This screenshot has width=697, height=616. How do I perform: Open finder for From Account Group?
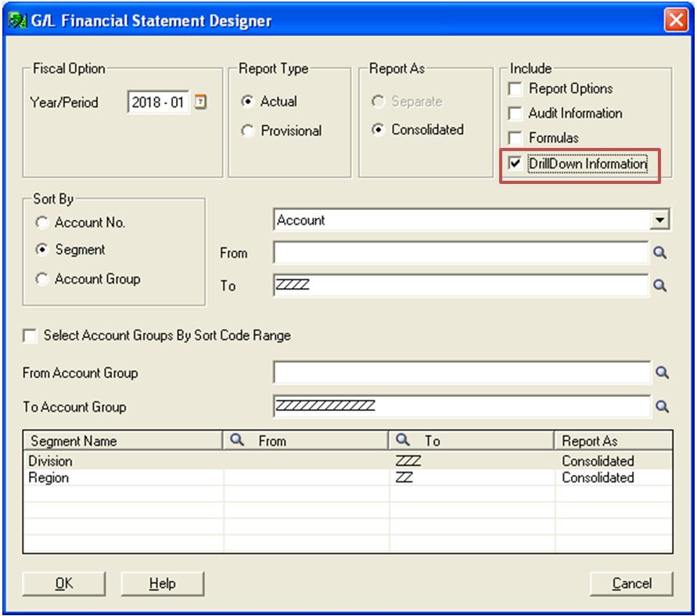663,373
